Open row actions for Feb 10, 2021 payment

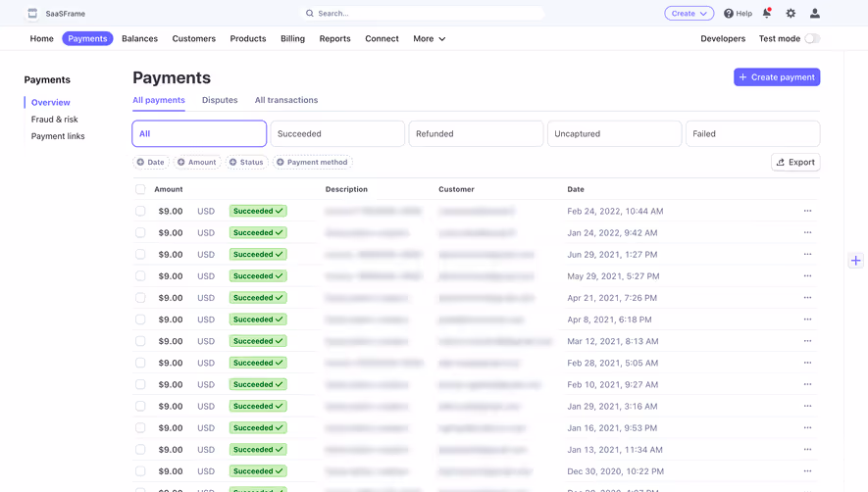click(807, 384)
